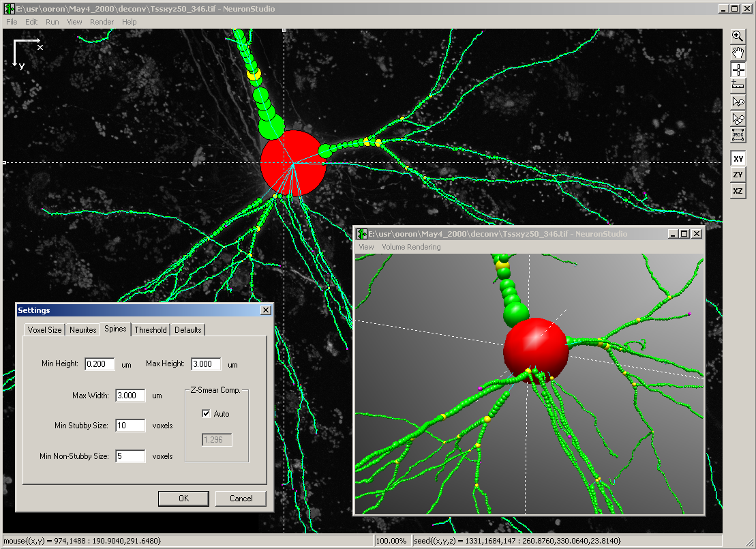Click OK in Settings dialog

[x=183, y=499]
